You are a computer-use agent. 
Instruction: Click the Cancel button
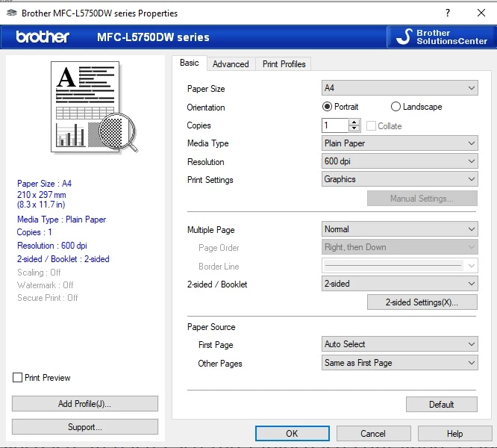tap(373, 433)
